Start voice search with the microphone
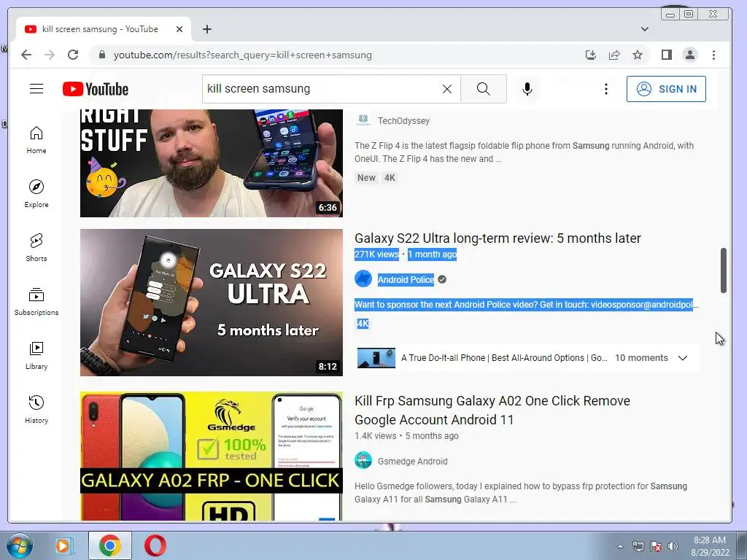 pos(527,89)
